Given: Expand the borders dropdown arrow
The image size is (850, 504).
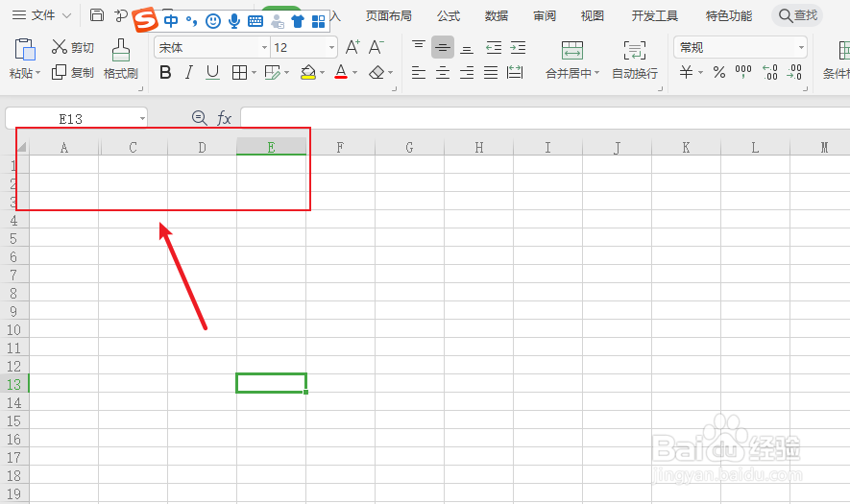Looking at the screenshot, I should click(254, 73).
